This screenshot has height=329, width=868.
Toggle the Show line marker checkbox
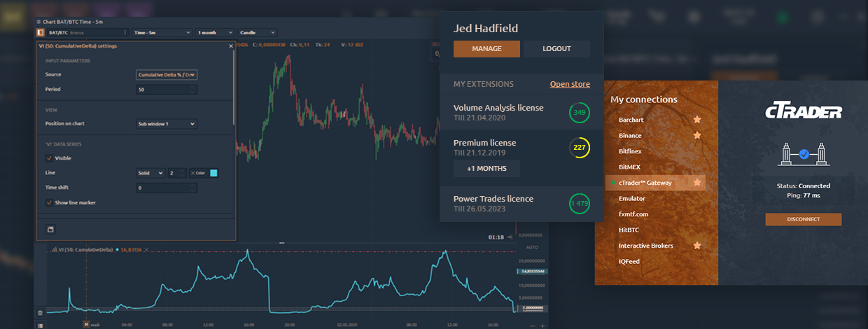(49, 202)
